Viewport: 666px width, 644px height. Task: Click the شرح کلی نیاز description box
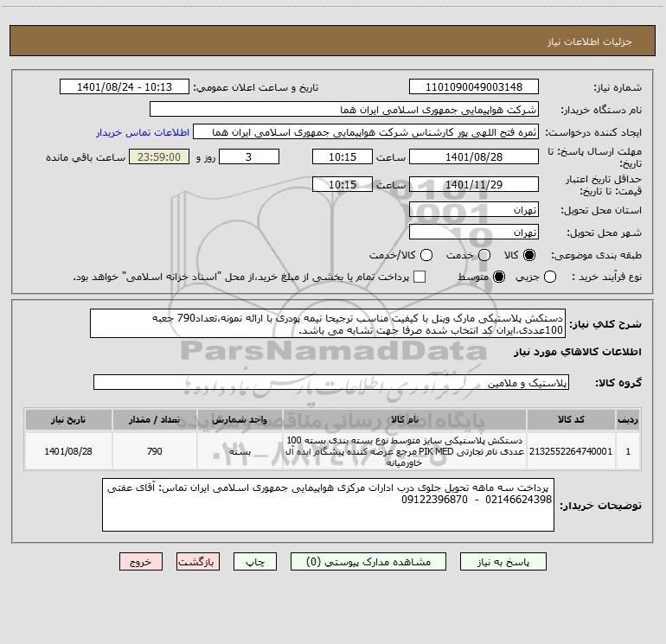tap(328, 323)
